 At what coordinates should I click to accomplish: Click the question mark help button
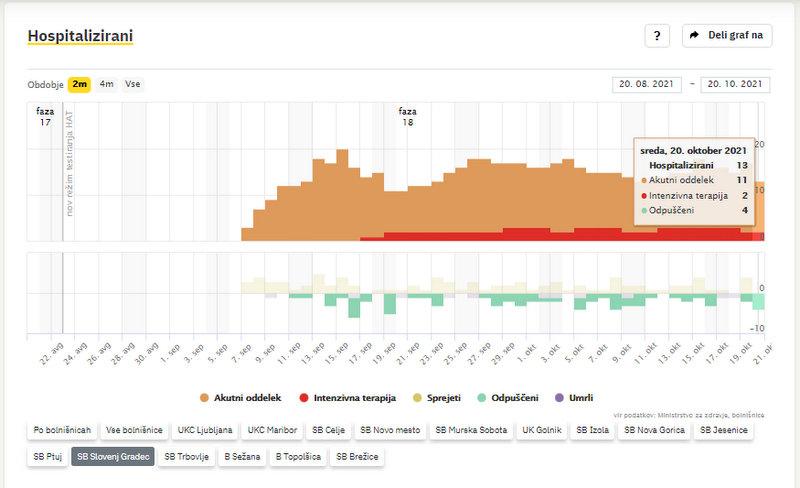pyautogui.click(x=656, y=36)
